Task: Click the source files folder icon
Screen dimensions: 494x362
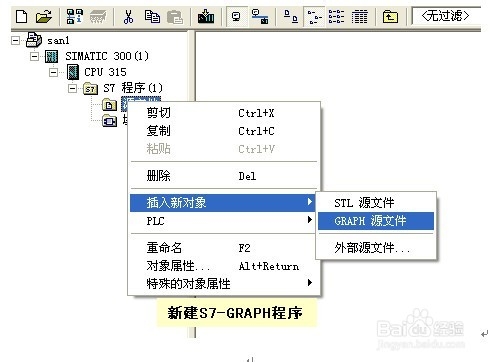Action: coord(109,105)
